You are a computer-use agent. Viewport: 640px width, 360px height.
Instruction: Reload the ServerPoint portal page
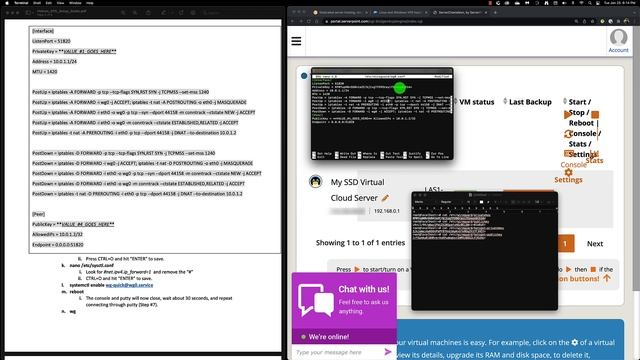309,21
